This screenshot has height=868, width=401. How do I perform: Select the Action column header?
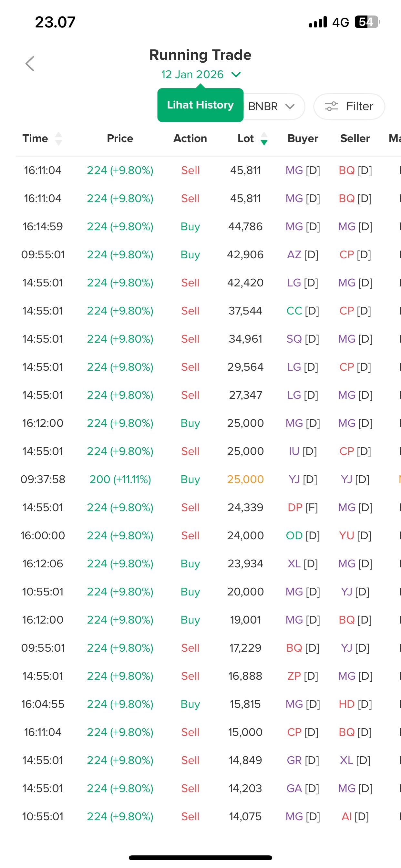[190, 139]
